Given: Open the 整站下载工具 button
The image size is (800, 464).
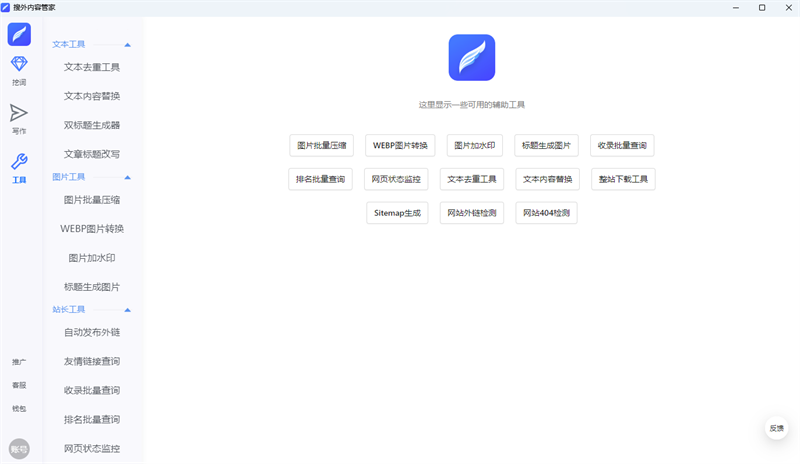Looking at the screenshot, I should coord(623,179).
